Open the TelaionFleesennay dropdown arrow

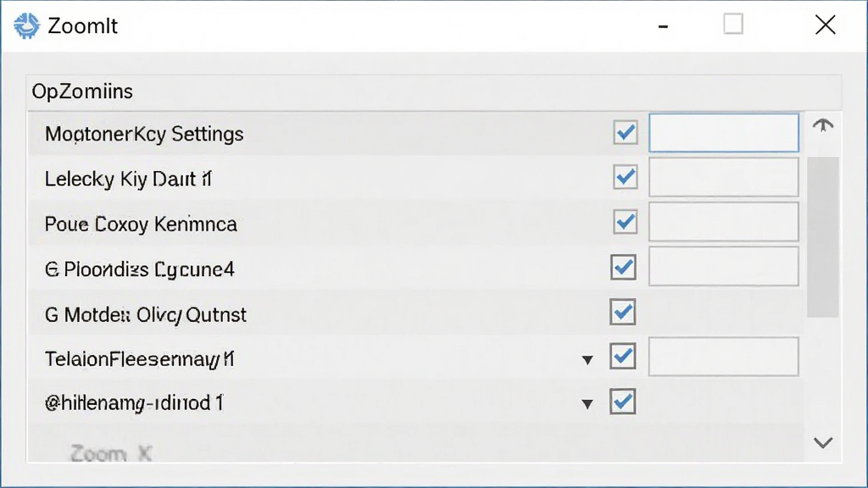[x=588, y=360]
